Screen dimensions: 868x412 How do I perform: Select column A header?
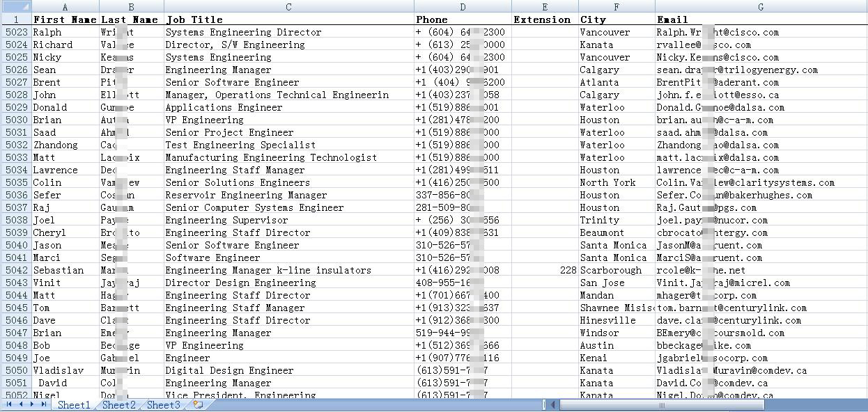(x=65, y=7)
